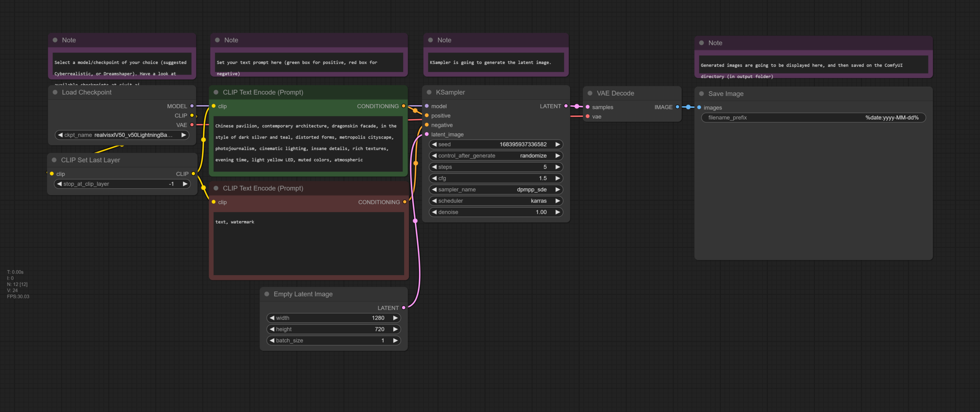Screen dimensions: 980x412
Task: Click the KSampler LATENT output port
Action: pos(566,106)
